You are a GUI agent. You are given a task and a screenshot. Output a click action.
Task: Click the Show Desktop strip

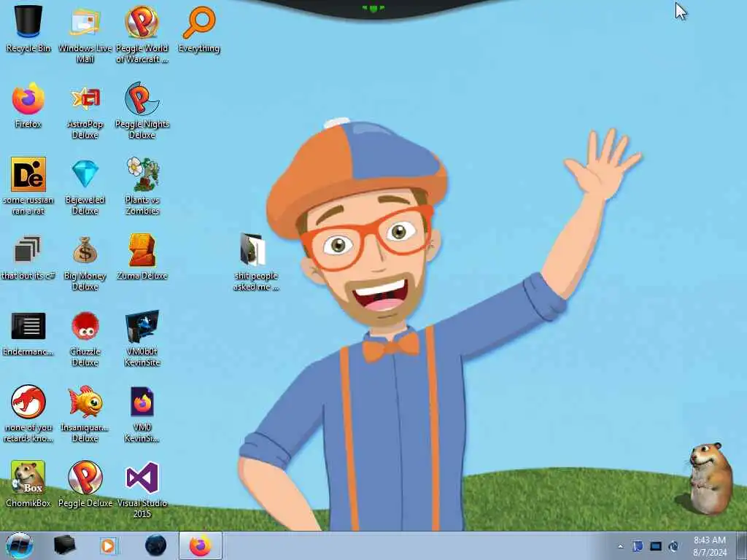(x=742, y=545)
